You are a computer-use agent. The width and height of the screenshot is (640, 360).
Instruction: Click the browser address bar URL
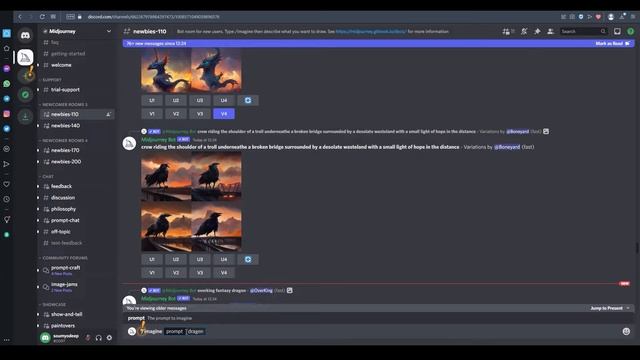pos(153,17)
